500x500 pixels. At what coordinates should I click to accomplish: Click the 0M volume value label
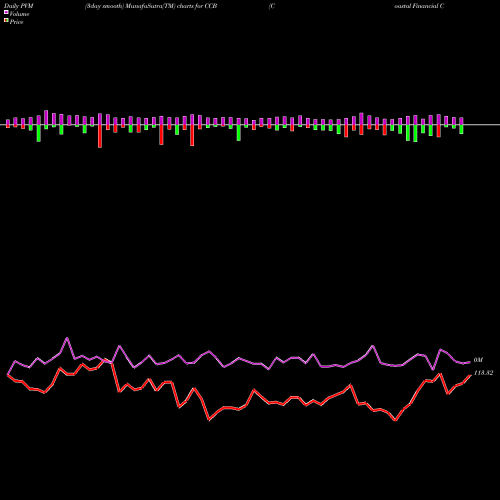pyautogui.click(x=478, y=360)
